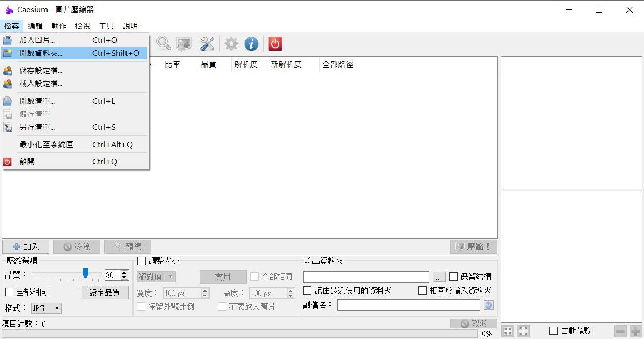Click the original-size preview icon with corner brackets
Screen dimensions: 644x339
click(x=523, y=331)
